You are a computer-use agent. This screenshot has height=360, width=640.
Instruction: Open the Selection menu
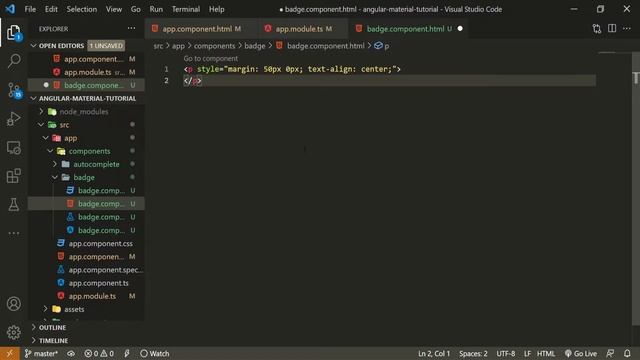tap(82, 9)
